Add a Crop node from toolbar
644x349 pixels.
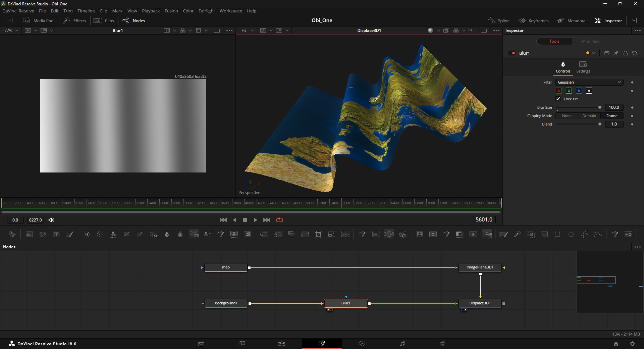click(318, 234)
